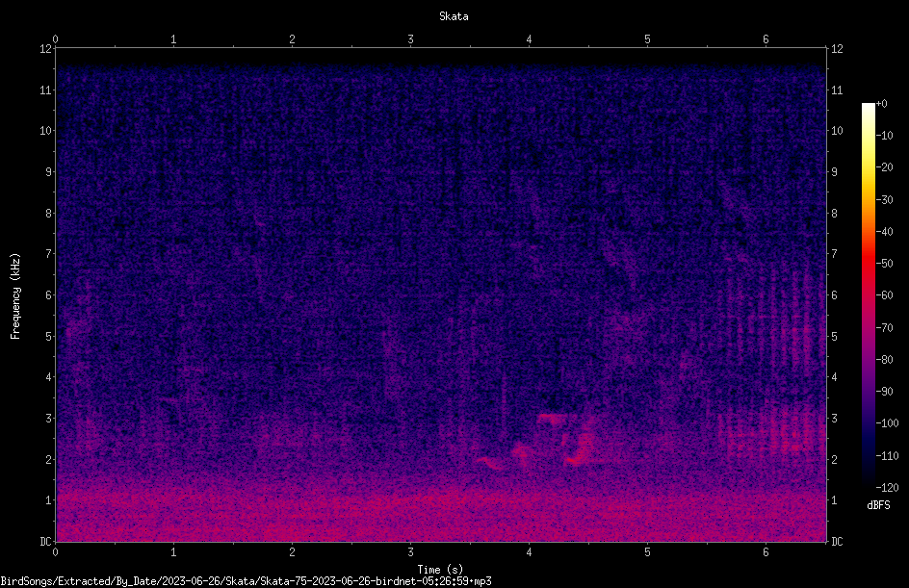Image resolution: width=909 pixels, height=588 pixels.
Task: Click the "5" tick label on the top time axis
Action: (647, 39)
